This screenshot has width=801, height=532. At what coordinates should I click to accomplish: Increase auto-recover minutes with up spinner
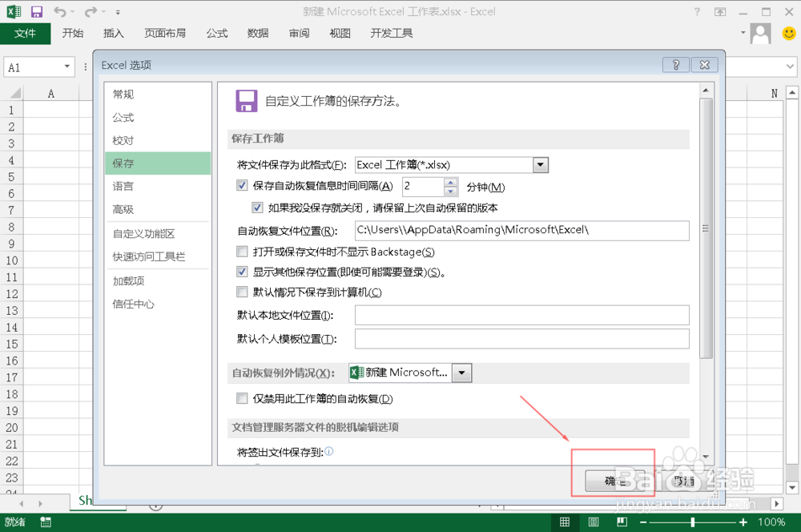450,182
